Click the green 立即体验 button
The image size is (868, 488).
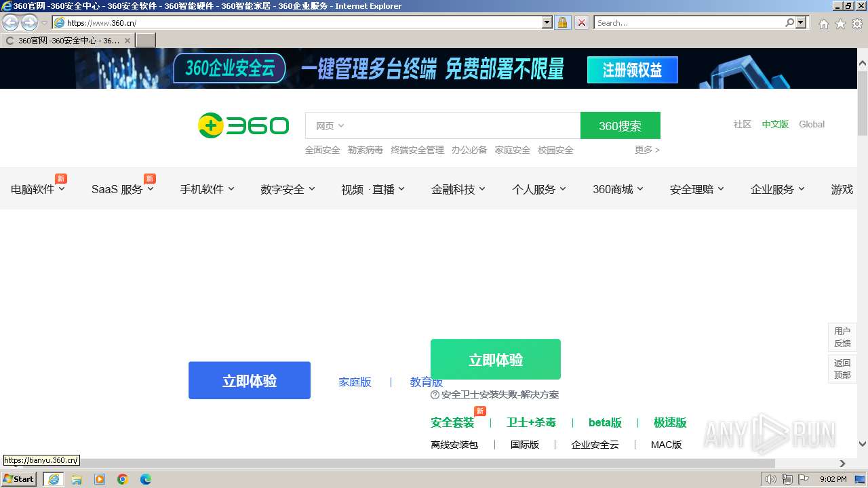[496, 359]
